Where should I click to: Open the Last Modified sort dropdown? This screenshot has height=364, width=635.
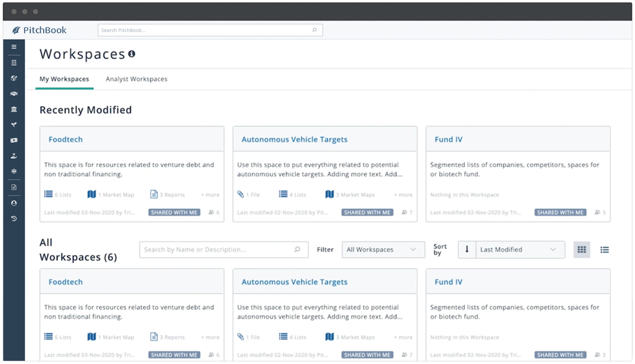pyautogui.click(x=520, y=250)
